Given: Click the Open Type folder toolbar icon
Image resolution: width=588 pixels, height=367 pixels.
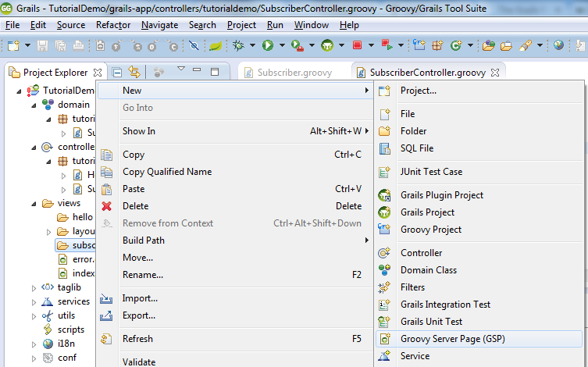Looking at the screenshot, I should tap(488, 46).
